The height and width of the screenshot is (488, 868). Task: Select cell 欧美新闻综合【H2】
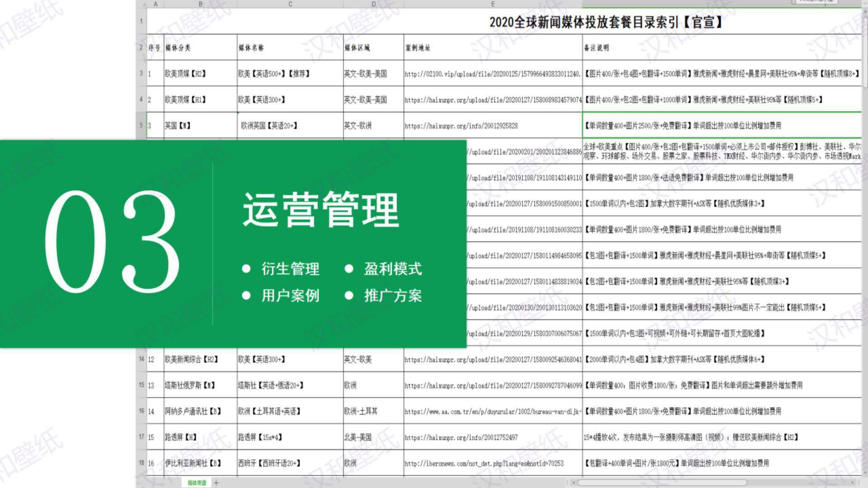tap(200, 359)
